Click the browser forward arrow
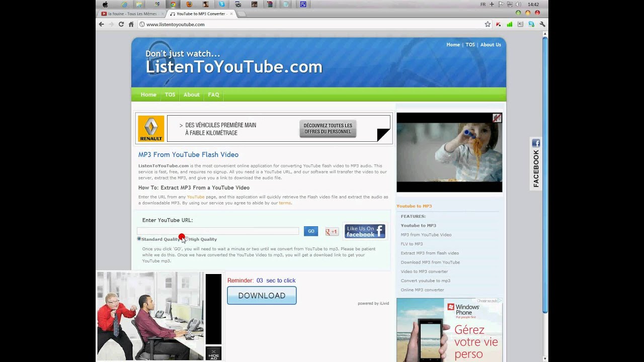 [x=111, y=24]
